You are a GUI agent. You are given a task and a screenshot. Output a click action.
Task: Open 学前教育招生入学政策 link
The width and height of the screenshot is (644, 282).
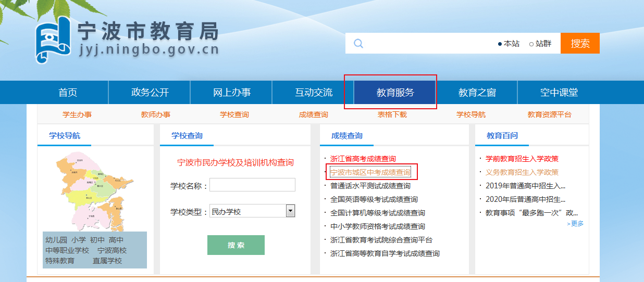[x=522, y=159]
